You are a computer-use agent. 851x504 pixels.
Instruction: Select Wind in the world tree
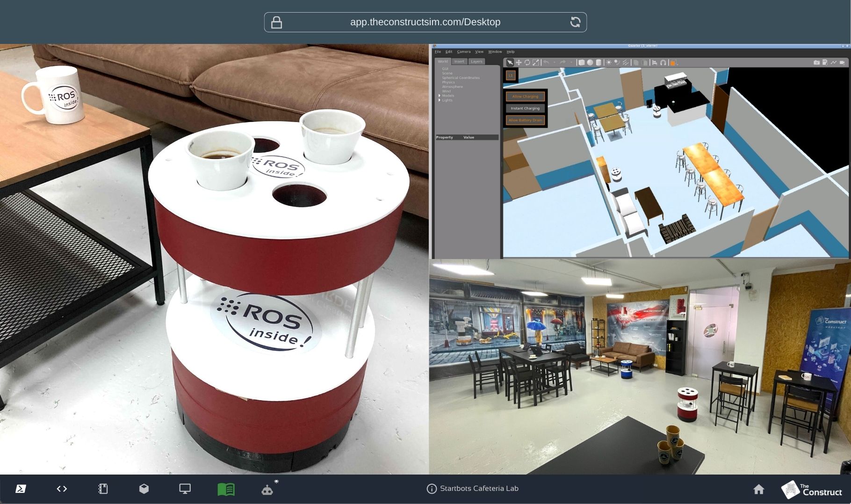(447, 91)
